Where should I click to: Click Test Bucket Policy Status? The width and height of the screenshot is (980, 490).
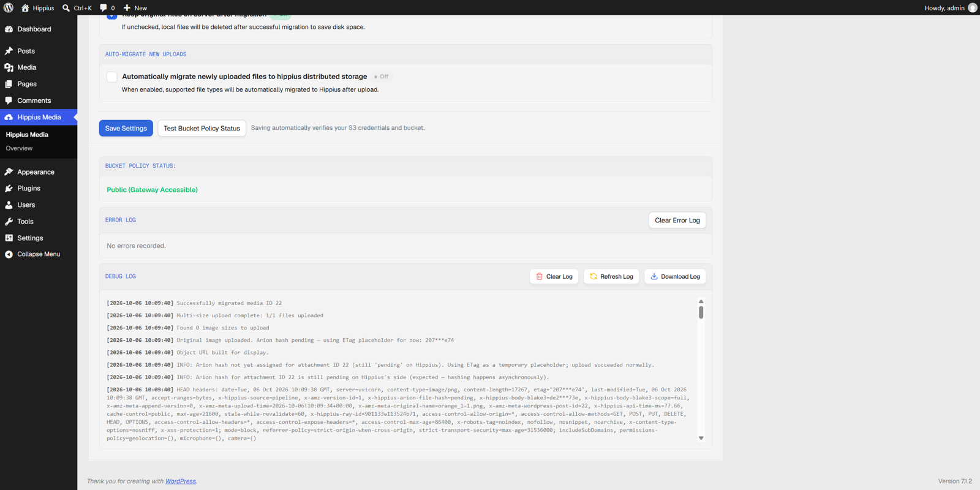click(x=202, y=129)
